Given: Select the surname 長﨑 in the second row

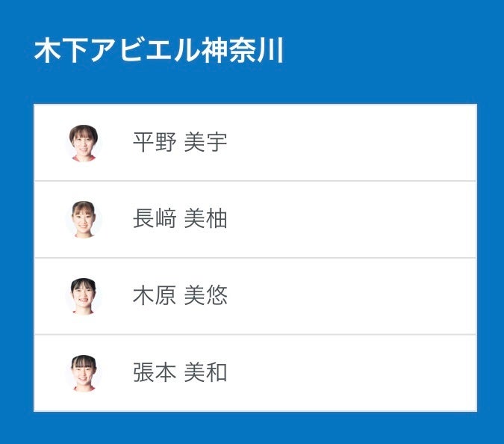Looking at the screenshot, I should pos(155,220).
